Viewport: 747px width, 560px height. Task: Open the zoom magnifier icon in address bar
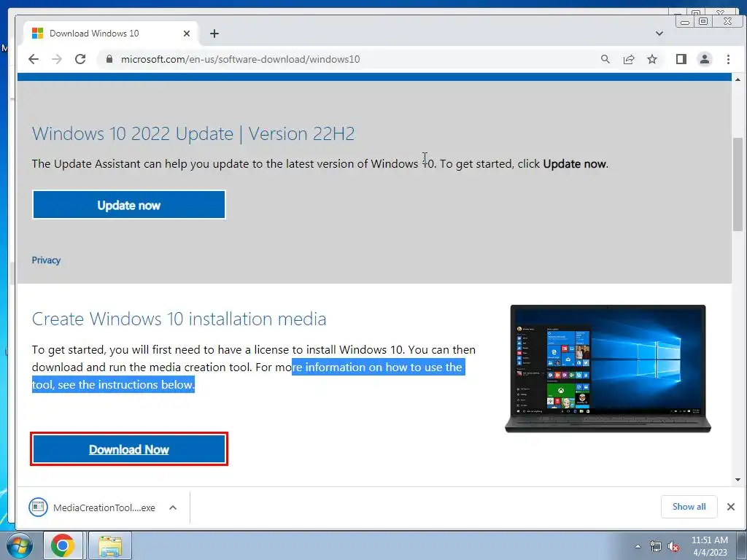click(605, 59)
